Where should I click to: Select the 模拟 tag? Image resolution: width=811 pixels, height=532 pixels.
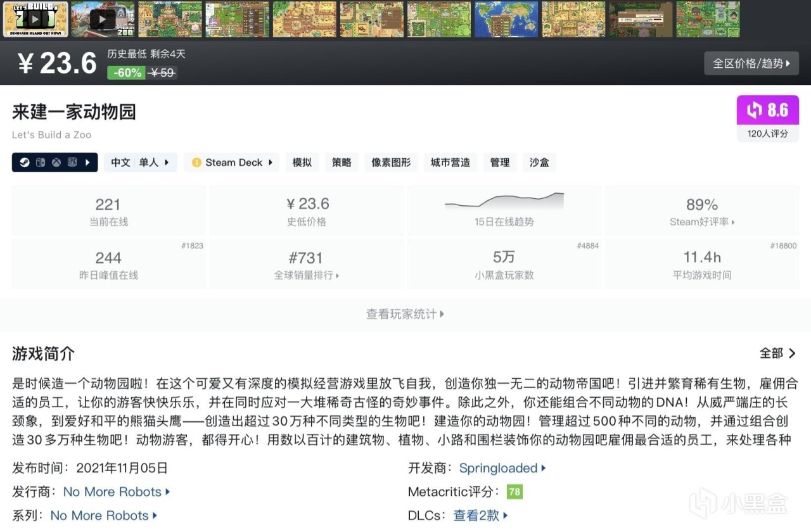pyautogui.click(x=302, y=163)
